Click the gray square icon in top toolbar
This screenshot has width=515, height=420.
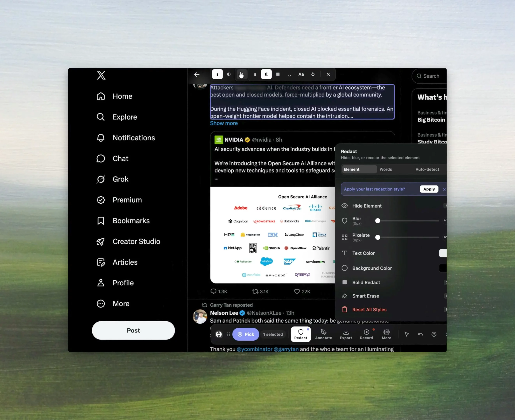[x=278, y=74]
